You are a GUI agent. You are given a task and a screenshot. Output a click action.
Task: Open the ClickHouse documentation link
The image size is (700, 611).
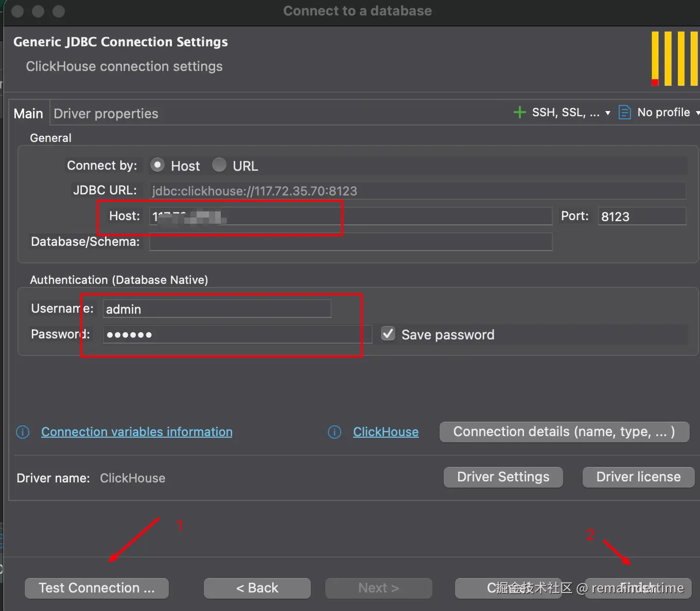click(x=386, y=432)
